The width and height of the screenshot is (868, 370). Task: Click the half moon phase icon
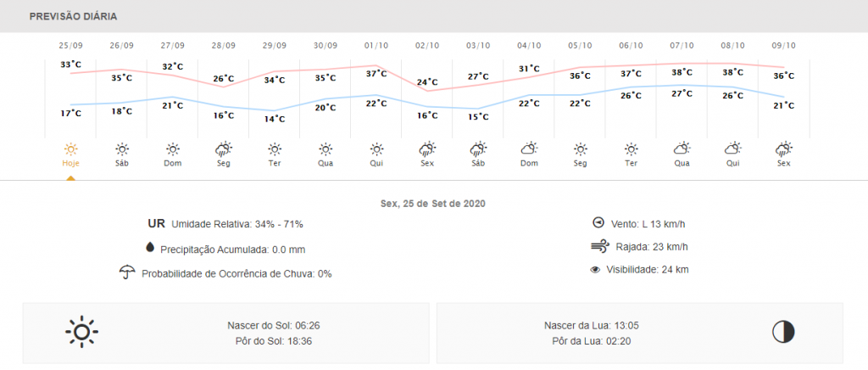click(x=783, y=332)
